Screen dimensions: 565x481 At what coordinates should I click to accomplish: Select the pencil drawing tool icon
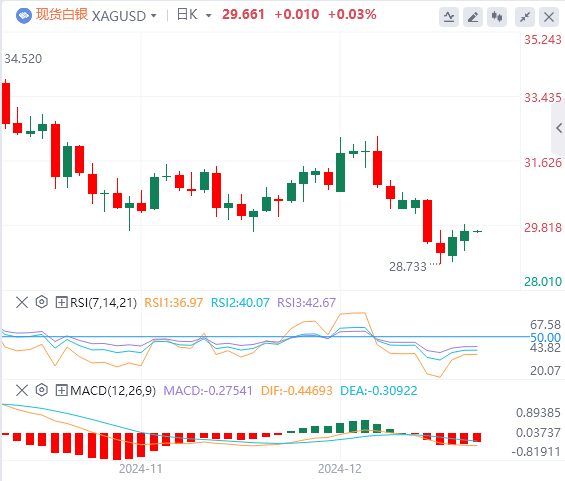[473, 17]
